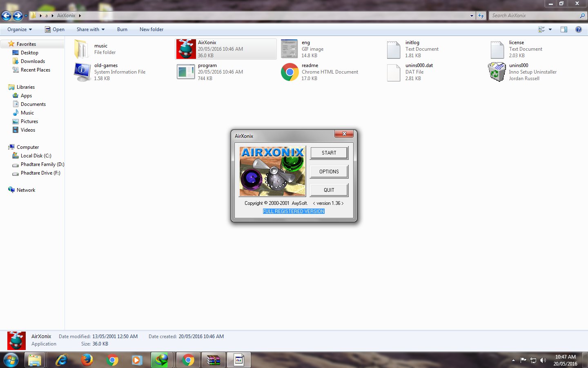Select the initlog text document icon
The height and width of the screenshot is (368, 588).
pyautogui.click(x=393, y=50)
